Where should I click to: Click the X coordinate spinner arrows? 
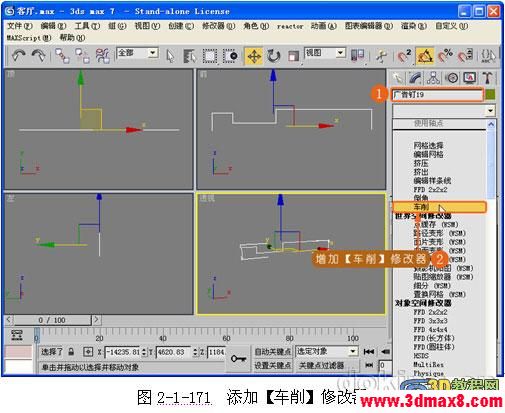click(x=144, y=352)
